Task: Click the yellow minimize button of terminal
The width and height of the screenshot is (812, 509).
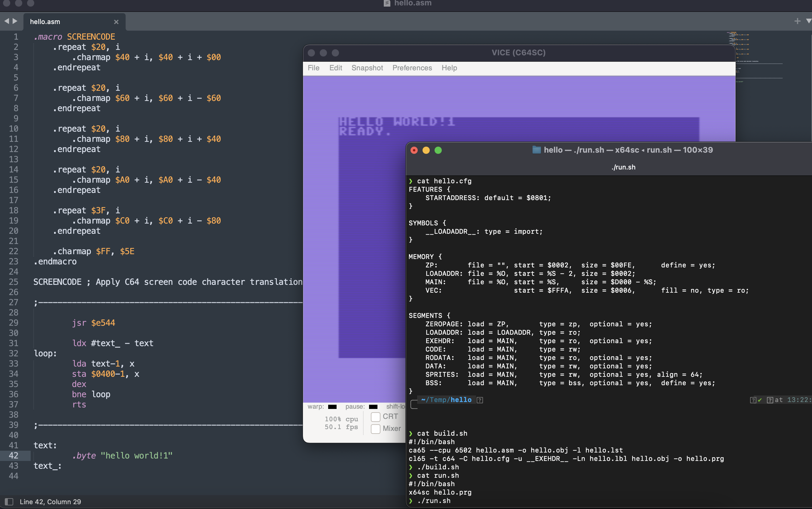Action: tap(426, 150)
